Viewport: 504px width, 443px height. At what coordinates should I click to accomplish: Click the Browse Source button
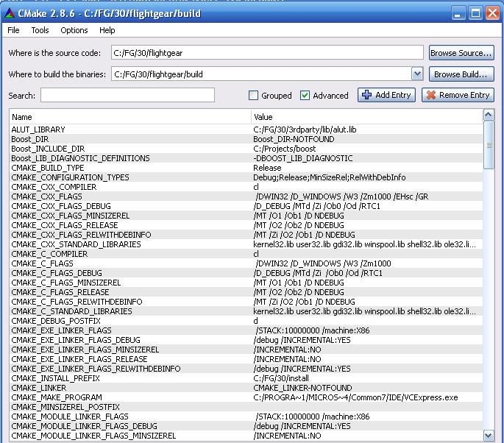[461, 53]
